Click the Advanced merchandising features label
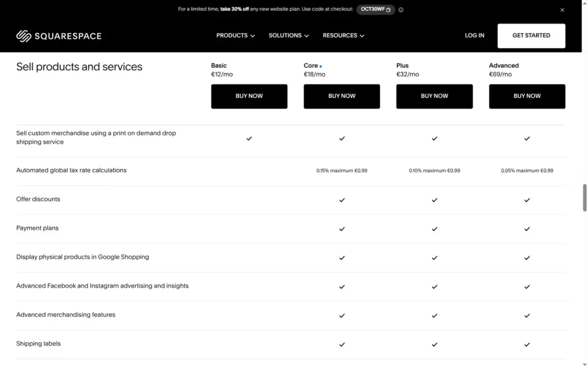588x368 pixels. coord(65,315)
